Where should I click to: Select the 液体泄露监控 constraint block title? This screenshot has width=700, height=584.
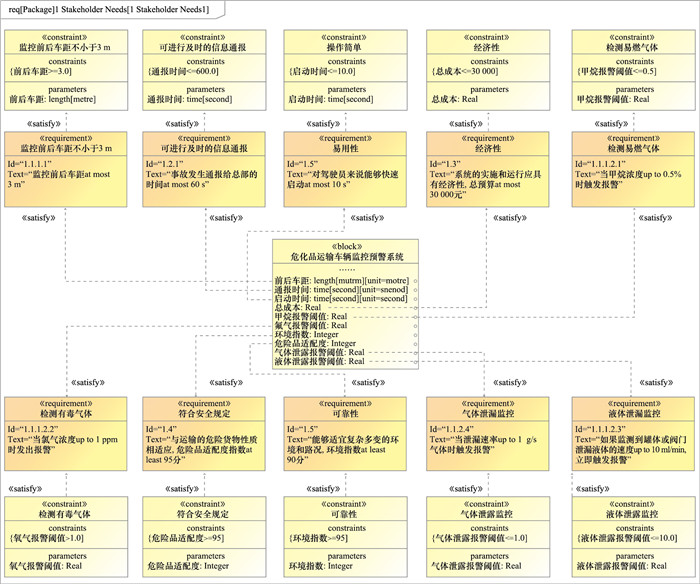(x=632, y=514)
